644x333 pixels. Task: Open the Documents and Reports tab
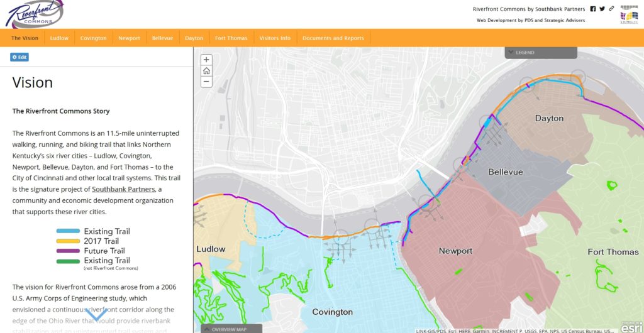(333, 38)
